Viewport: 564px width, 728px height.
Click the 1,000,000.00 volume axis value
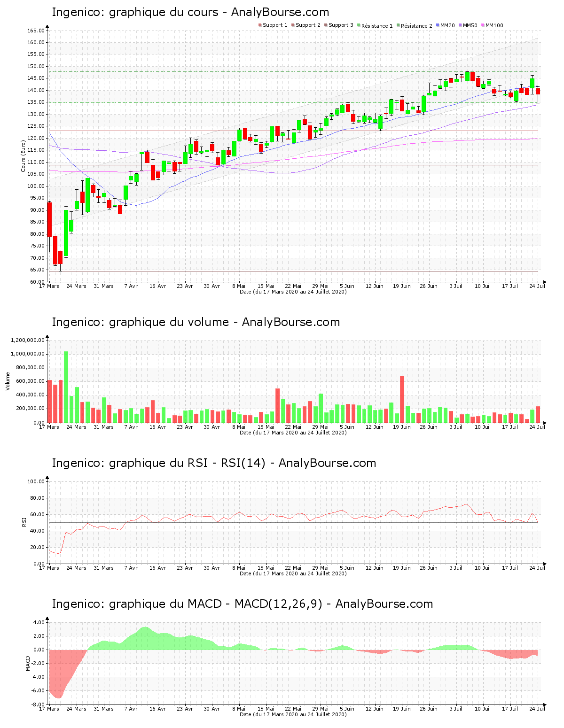point(28,354)
